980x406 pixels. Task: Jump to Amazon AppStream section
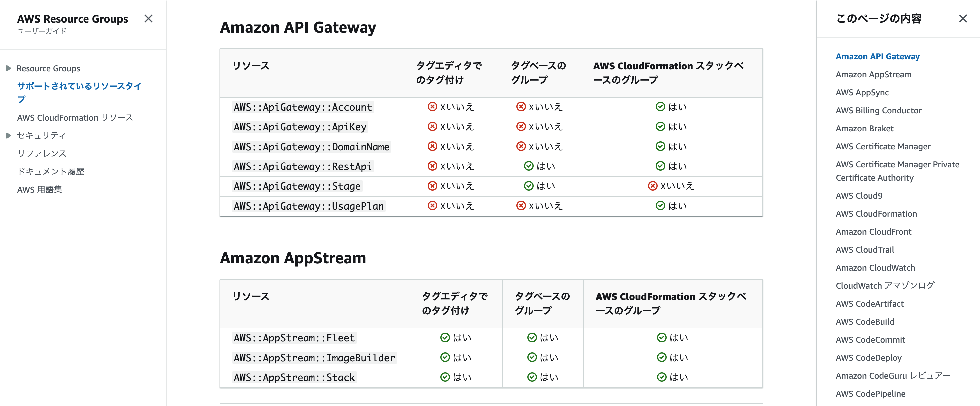[873, 75]
